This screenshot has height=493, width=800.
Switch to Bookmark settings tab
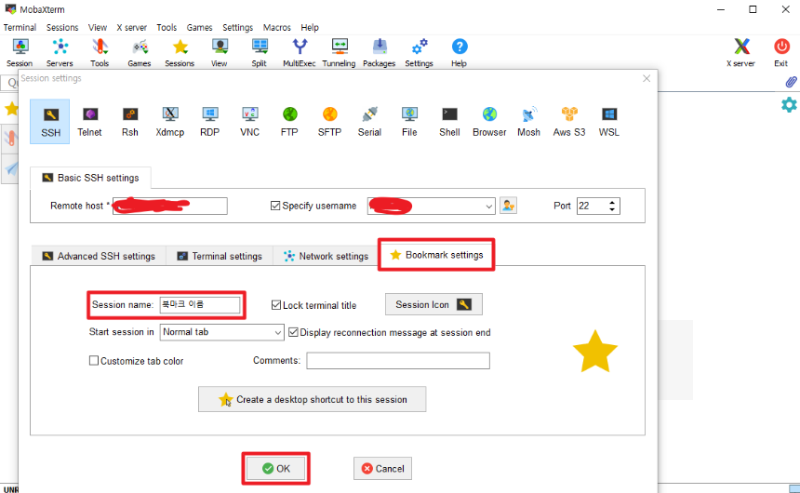tap(436, 255)
